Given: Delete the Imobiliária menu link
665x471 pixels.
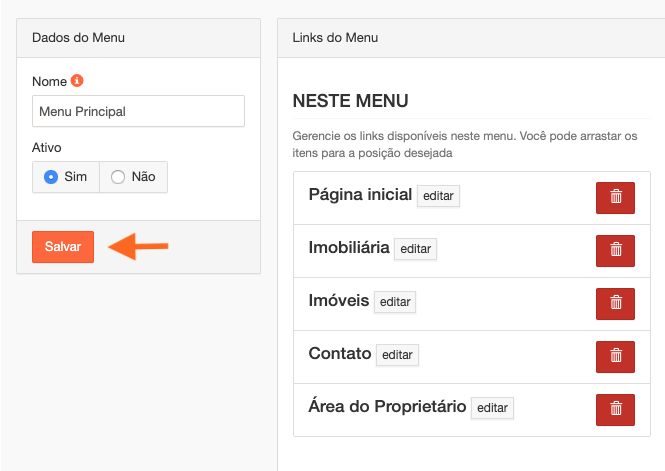Looking at the screenshot, I should [x=615, y=250].
